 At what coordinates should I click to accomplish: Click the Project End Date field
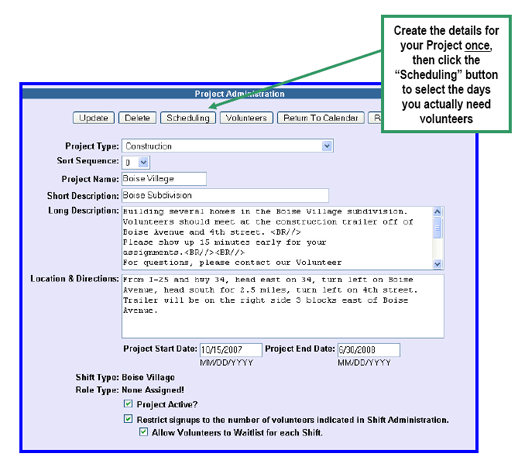pos(369,350)
